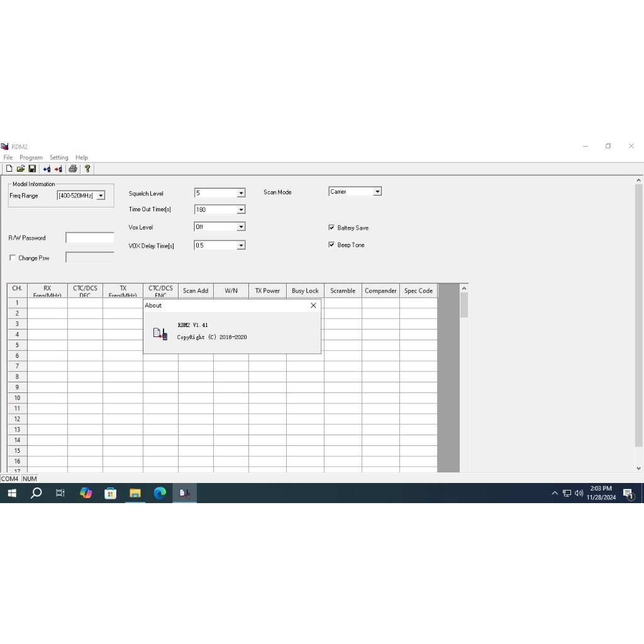
Task: Enable the Change Psw checkbox
Action: click(13, 258)
